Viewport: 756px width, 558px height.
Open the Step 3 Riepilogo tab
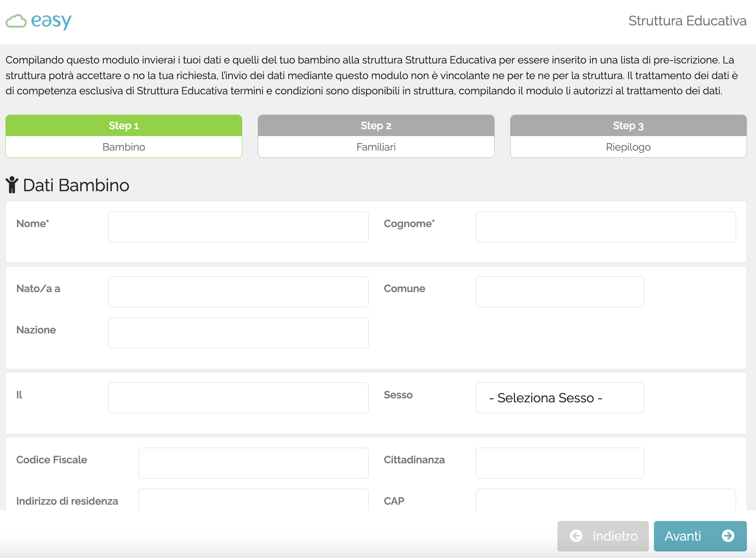tap(628, 136)
